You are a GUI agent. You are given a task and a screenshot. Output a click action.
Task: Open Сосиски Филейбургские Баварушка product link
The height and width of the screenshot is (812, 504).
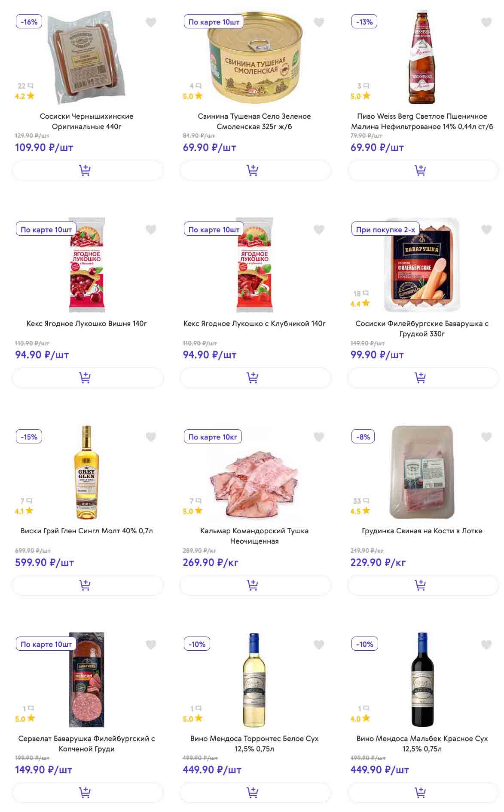422,329
